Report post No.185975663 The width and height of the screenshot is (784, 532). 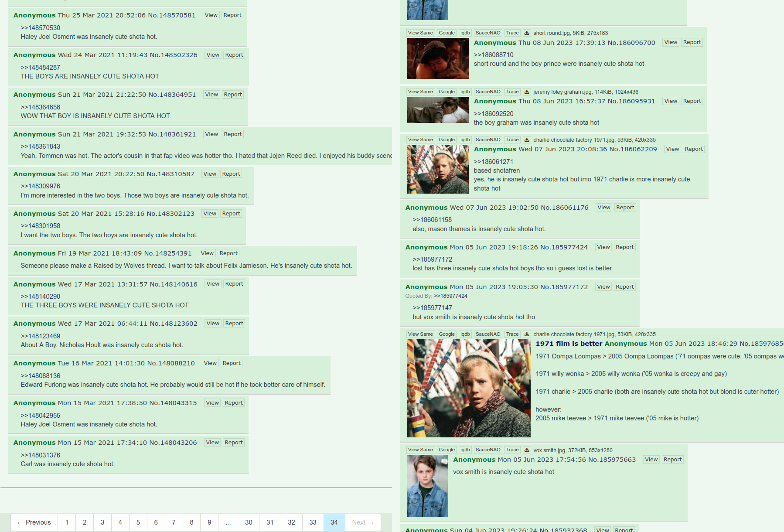673,460
